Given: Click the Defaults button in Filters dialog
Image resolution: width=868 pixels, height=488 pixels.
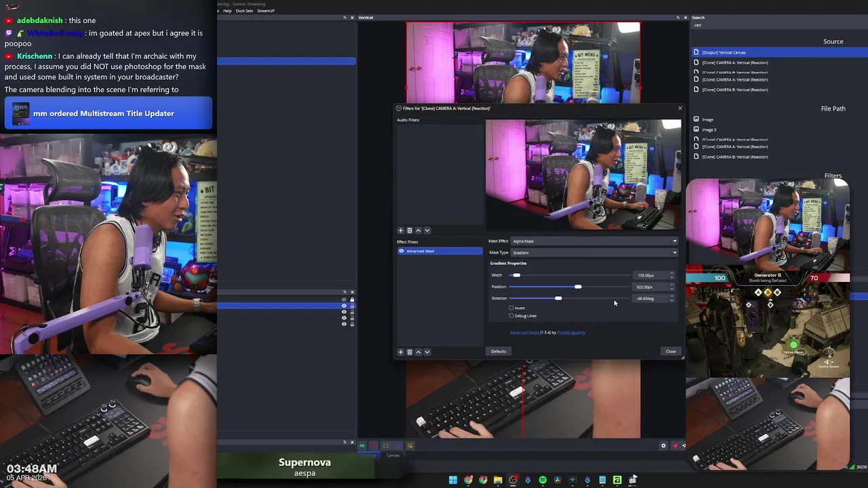Looking at the screenshot, I should (x=498, y=351).
